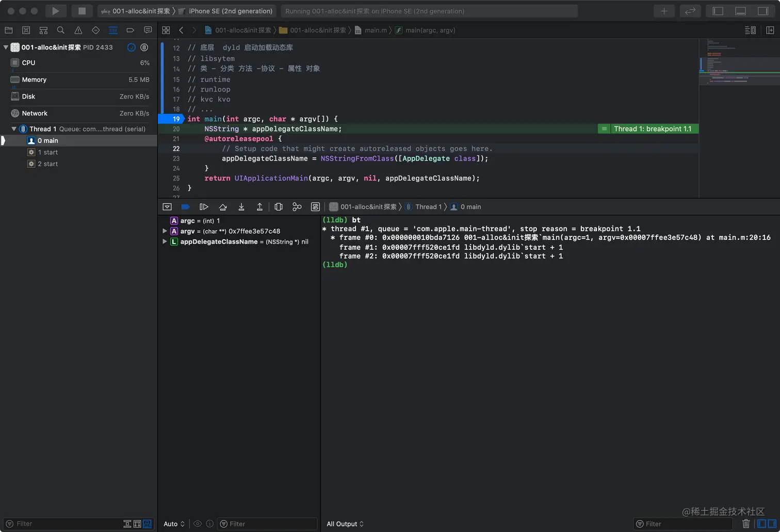
Task: Deactivate breakpoints in the debug bar
Action: point(186,207)
